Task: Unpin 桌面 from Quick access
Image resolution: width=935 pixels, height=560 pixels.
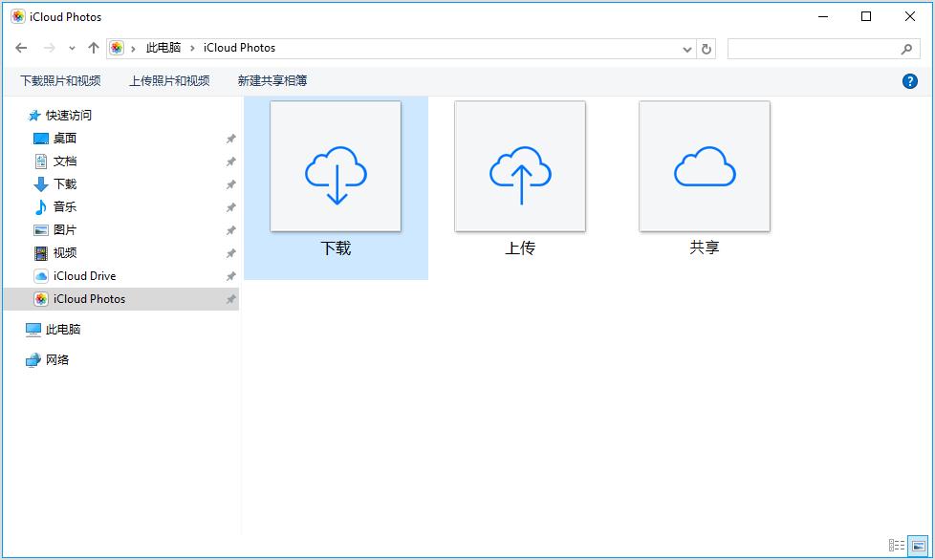Action: (x=230, y=138)
